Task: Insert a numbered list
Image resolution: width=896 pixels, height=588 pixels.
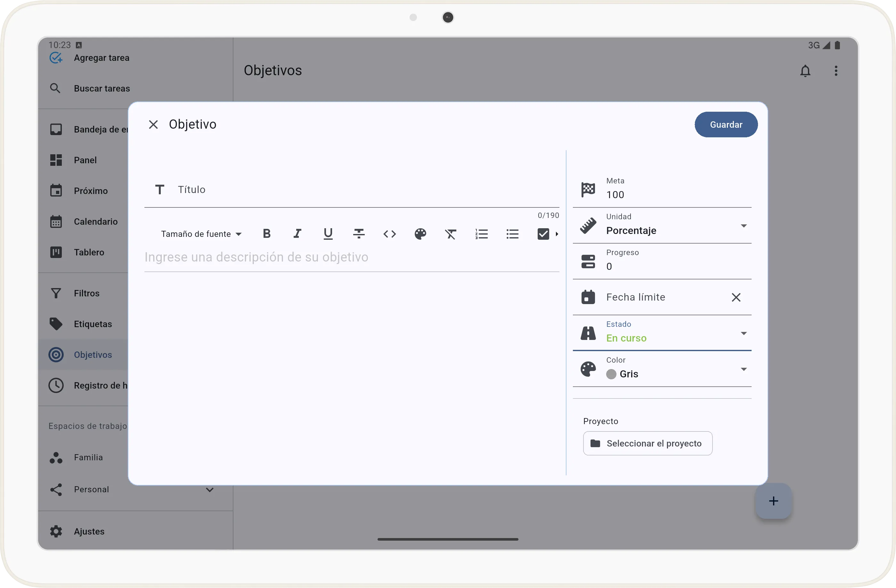Action: point(482,234)
